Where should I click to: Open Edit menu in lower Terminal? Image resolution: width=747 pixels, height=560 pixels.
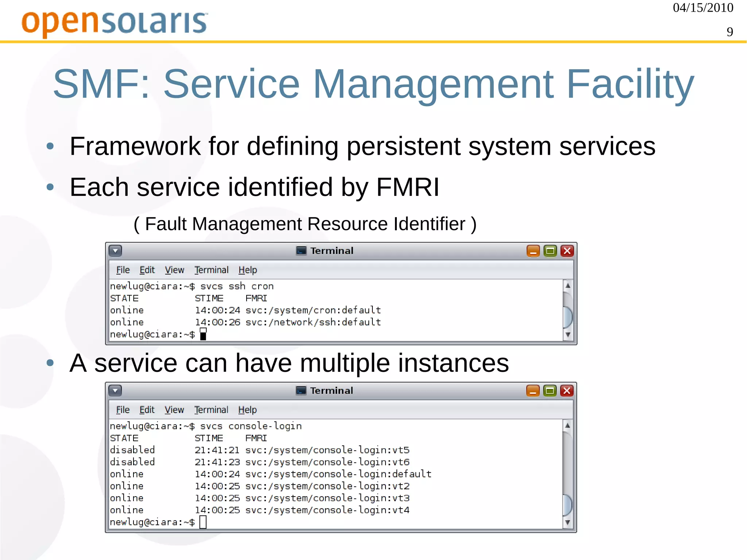(x=147, y=410)
